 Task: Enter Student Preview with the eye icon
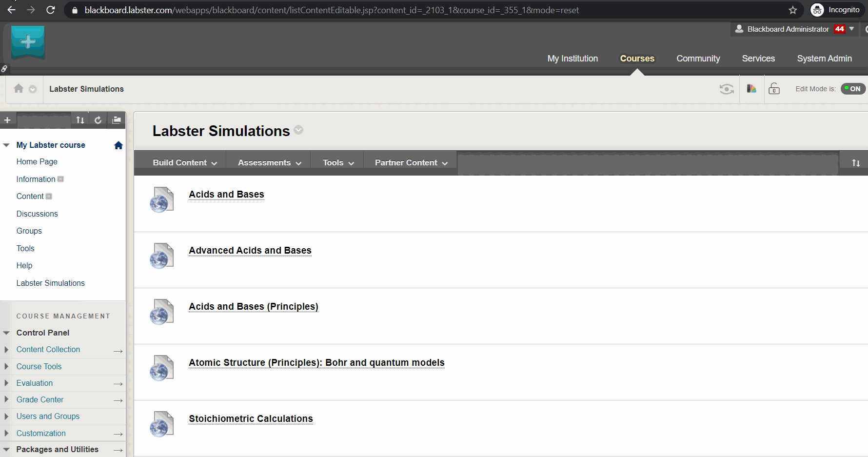[727, 89]
